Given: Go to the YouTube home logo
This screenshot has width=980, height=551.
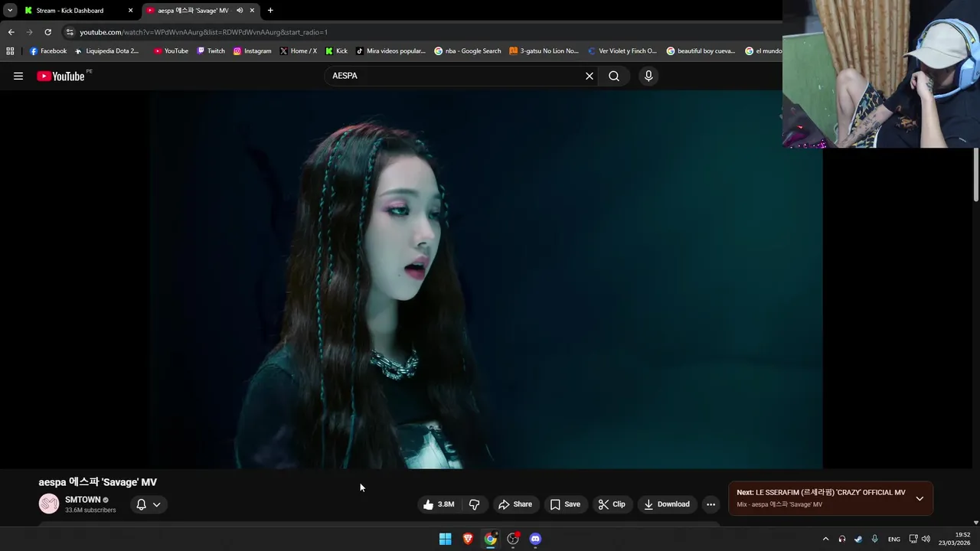Looking at the screenshot, I should 60,76.
